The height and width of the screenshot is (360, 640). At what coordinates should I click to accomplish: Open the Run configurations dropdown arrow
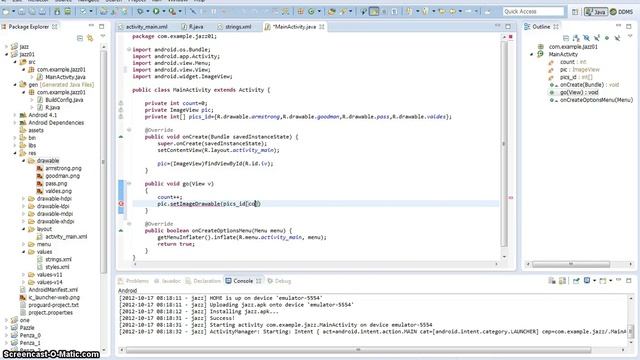point(164,12)
